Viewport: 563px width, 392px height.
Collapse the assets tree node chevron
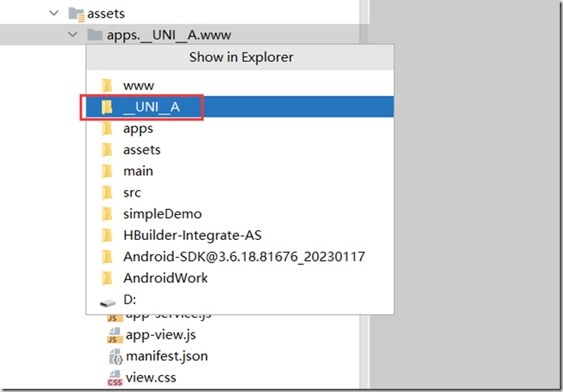tap(54, 13)
